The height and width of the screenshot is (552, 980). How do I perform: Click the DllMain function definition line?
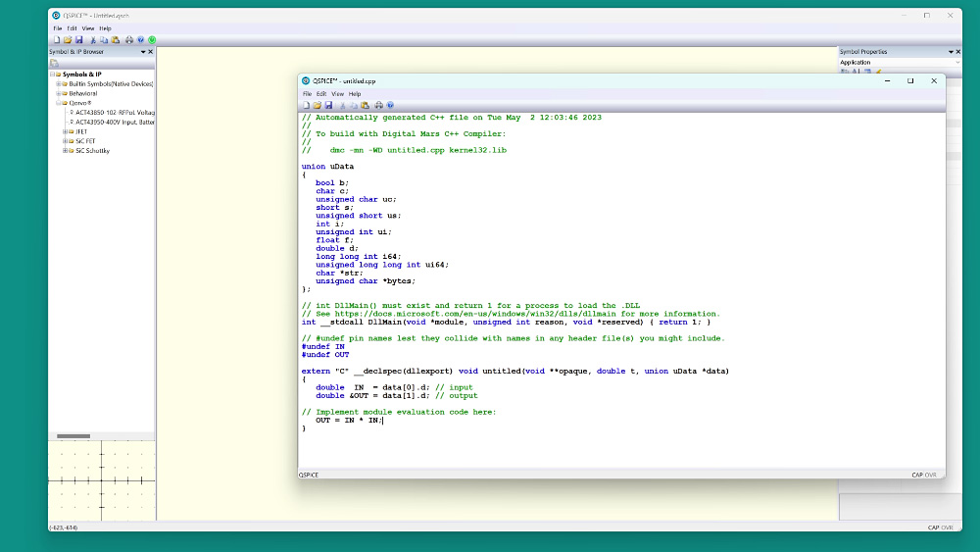click(506, 322)
